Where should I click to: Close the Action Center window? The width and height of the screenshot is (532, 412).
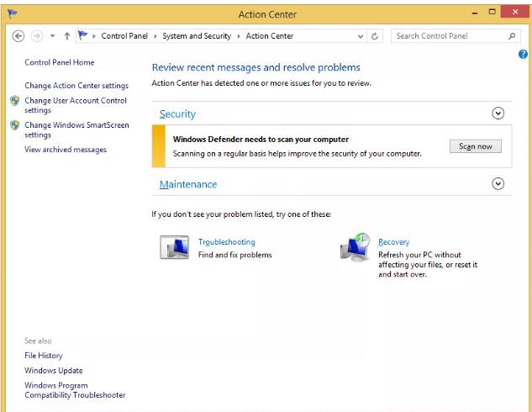click(515, 12)
